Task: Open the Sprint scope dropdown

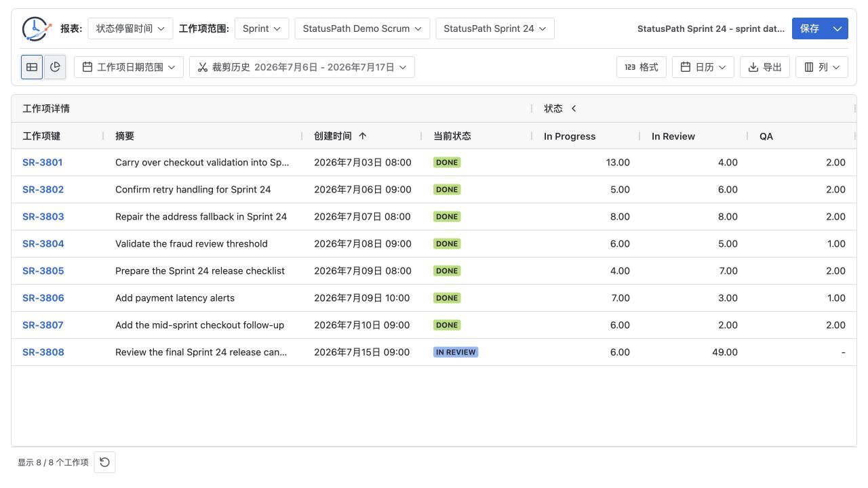Action: pyautogui.click(x=262, y=28)
